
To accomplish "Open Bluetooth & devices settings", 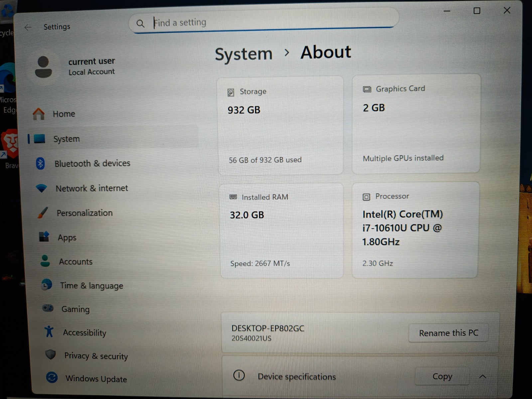I will coord(113,163).
